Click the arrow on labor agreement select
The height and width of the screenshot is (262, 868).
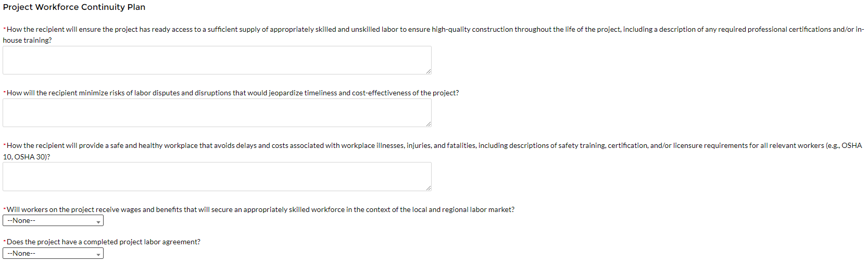(x=98, y=255)
